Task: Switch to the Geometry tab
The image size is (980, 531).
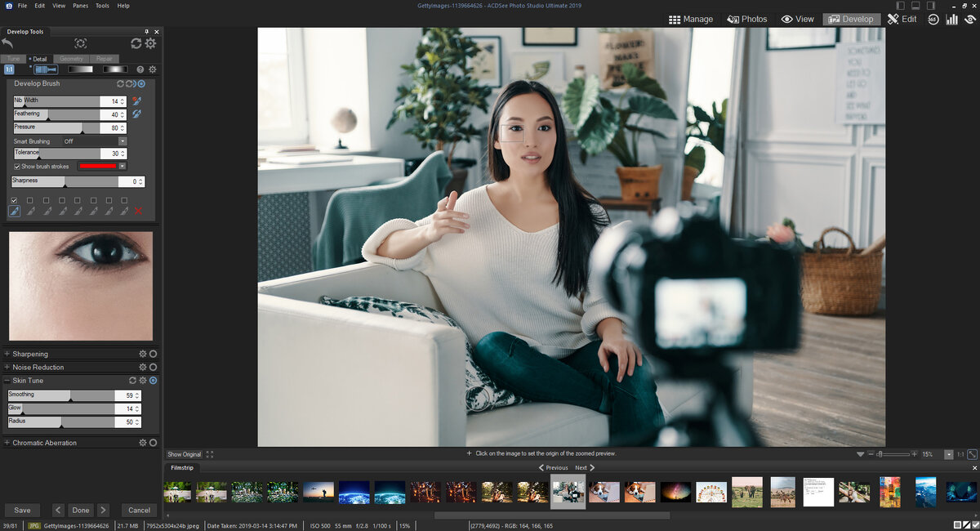Action: pos(70,58)
